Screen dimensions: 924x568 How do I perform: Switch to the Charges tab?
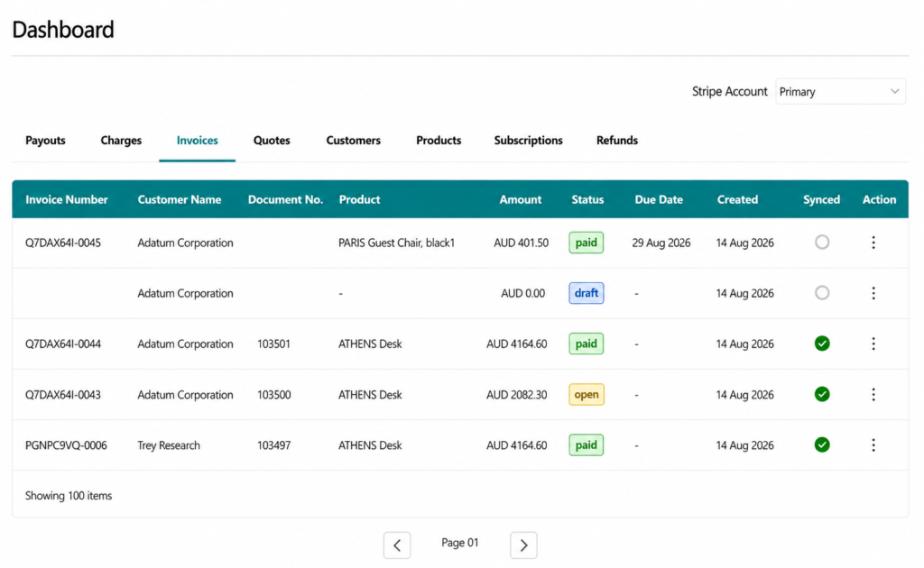coord(121,141)
